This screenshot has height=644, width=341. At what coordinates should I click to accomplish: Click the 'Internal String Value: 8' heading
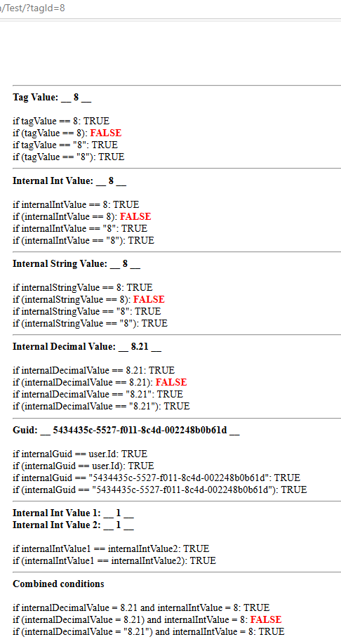point(76,263)
